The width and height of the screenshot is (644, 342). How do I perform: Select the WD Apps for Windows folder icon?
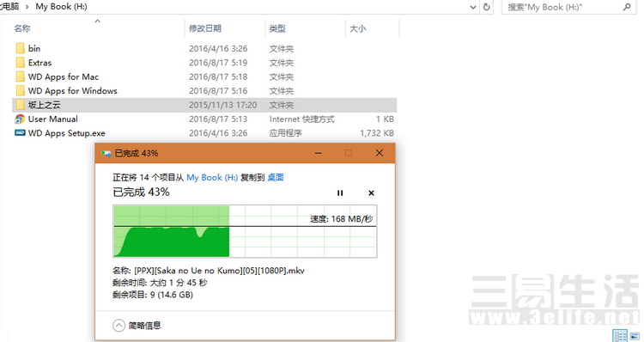click(x=20, y=90)
